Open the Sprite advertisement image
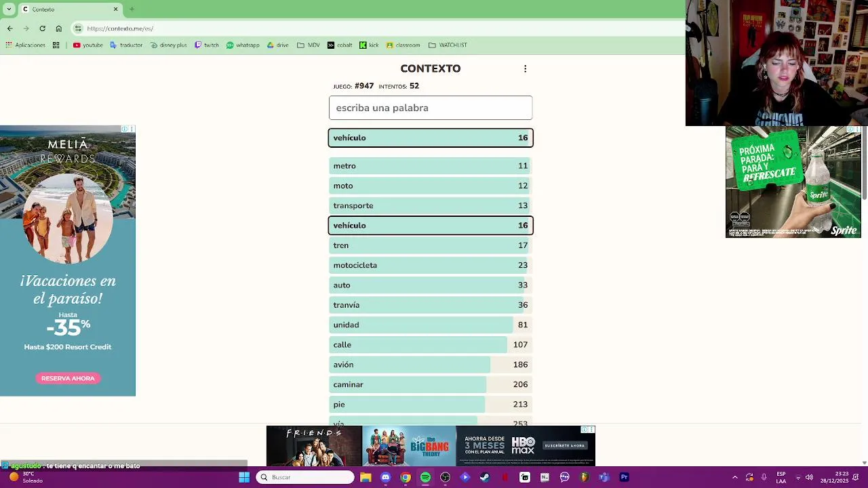The height and width of the screenshot is (488, 868). tap(793, 182)
